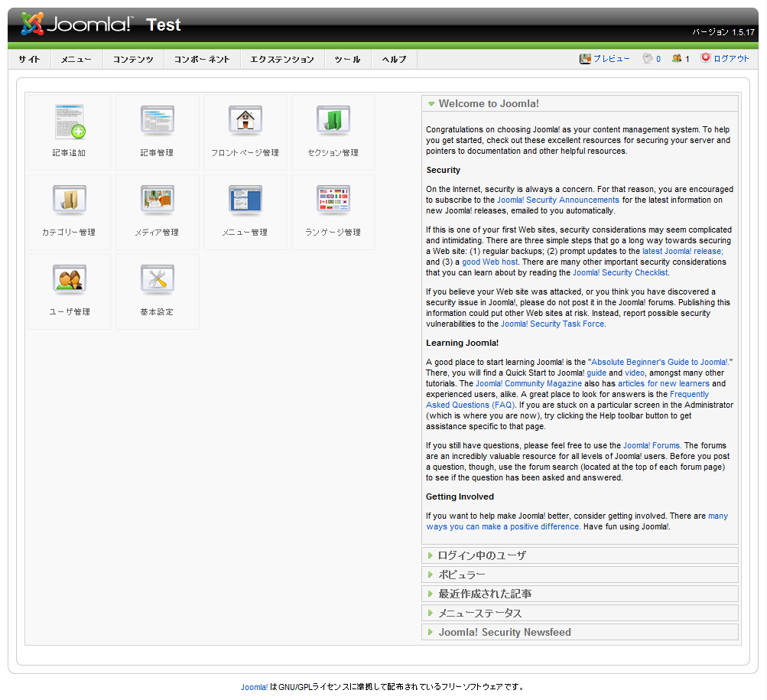Click the Security heading text
The image size is (767, 700).
(444, 170)
